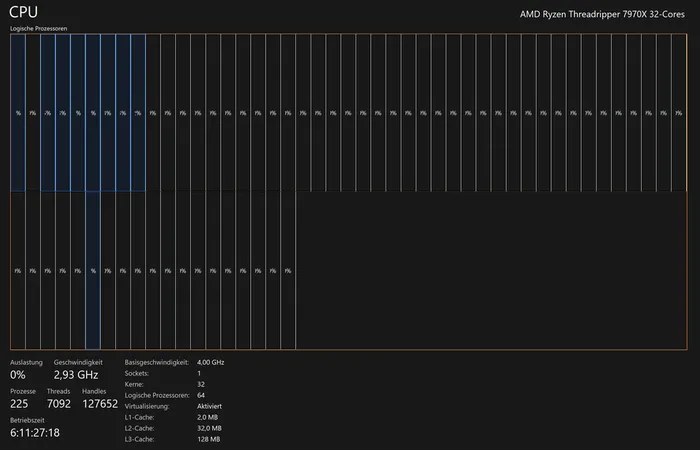Viewport: 700px width, 450px height.
Task: Select the 7092 threads value
Action: click(x=59, y=404)
